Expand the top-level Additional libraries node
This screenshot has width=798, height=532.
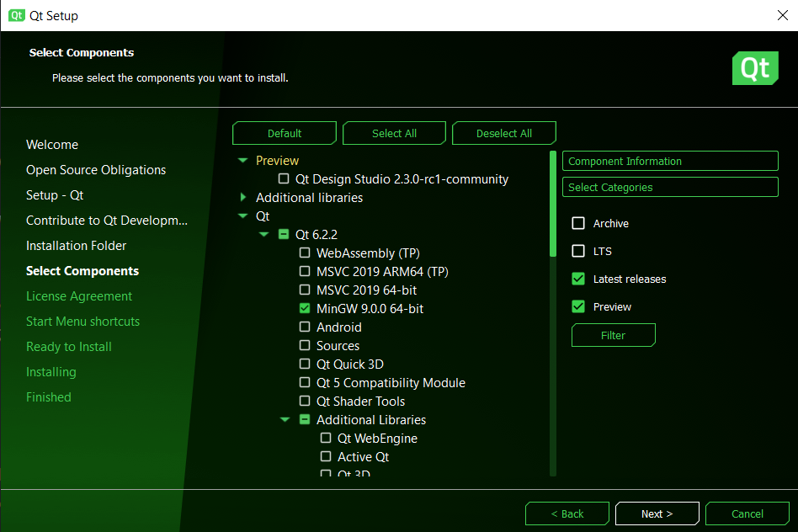(242, 197)
